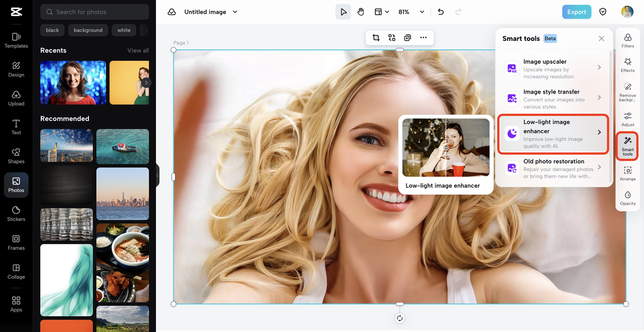Open the Opacity tool

(x=627, y=198)
